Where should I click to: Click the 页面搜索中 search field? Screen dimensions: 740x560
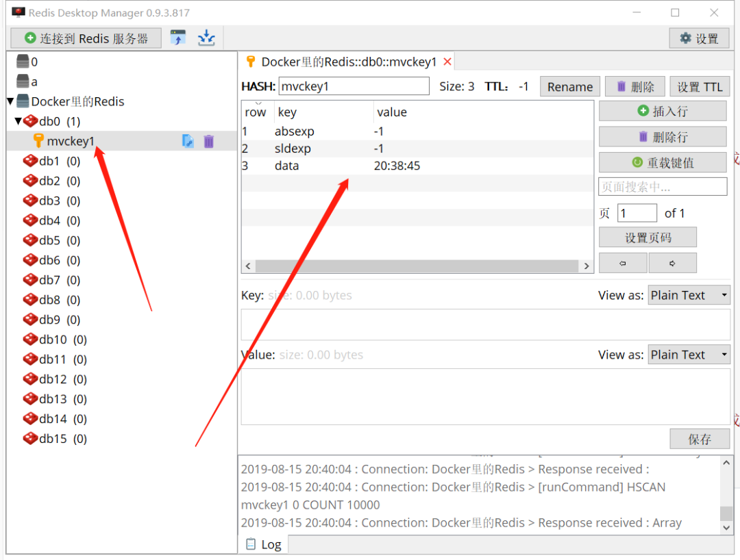pos(663,187)
